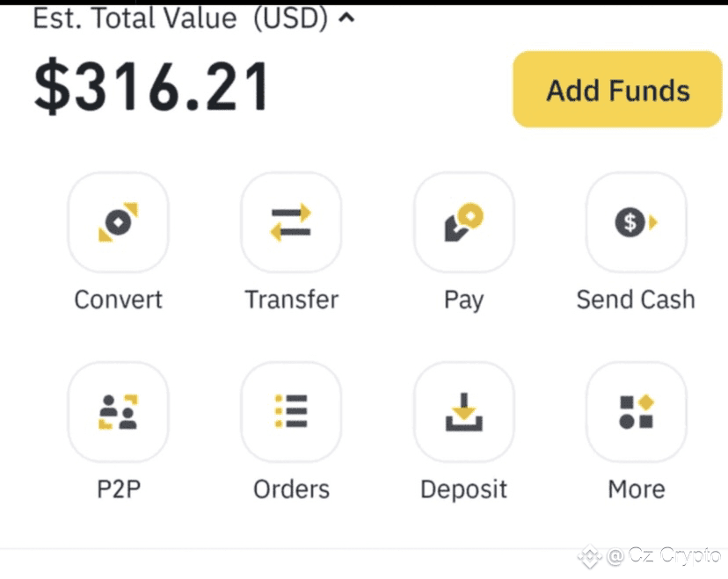This screenshot has height=579, width=728.
Task: Select the Send Cash dollar icon
Action: [x=636, y=222]
